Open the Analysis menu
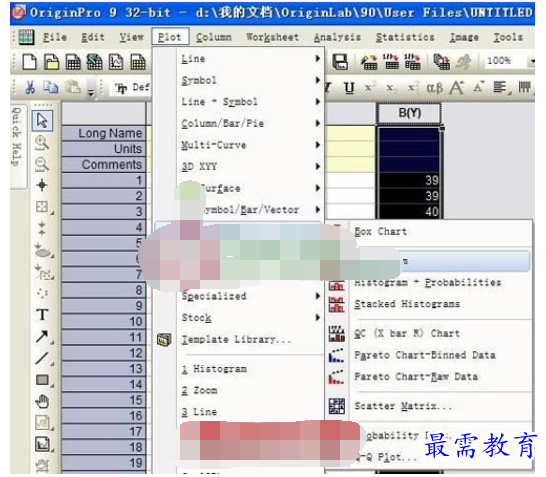This screenshot has width=546, height=477. [x=337, y=37]
